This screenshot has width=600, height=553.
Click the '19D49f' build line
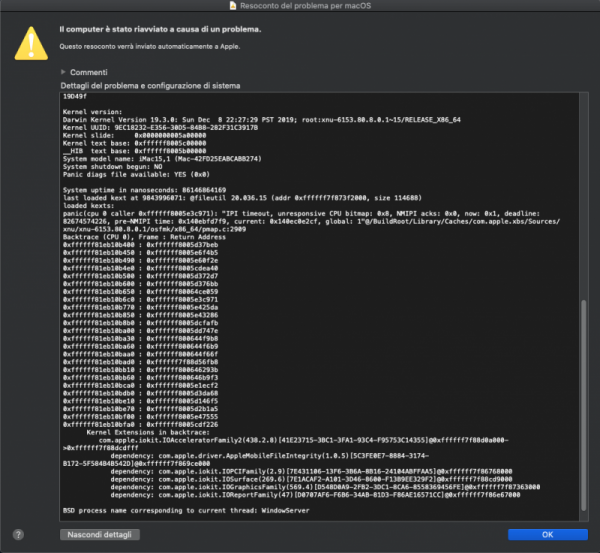coord(75,96)
